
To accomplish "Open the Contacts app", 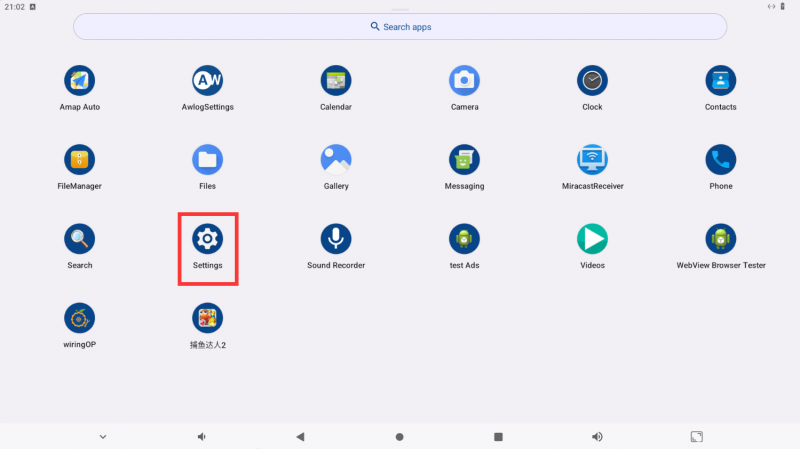I will tap(720, 81).
